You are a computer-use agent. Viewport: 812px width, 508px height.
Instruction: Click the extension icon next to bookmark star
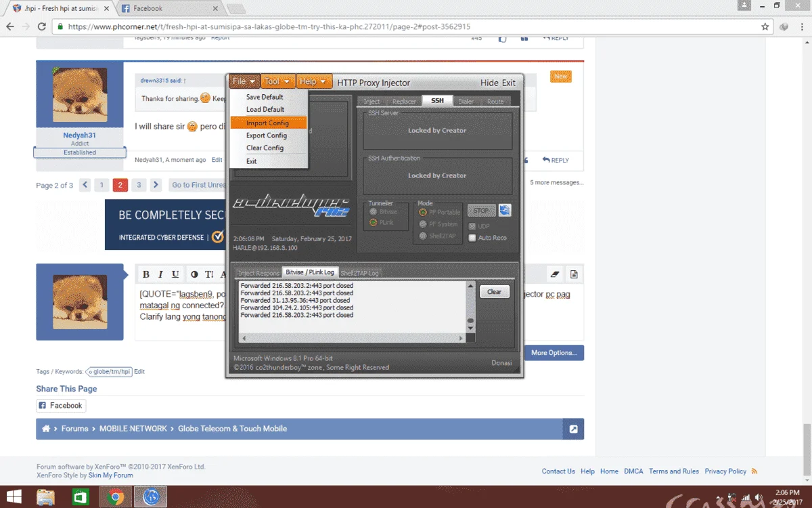pos(784,27)
